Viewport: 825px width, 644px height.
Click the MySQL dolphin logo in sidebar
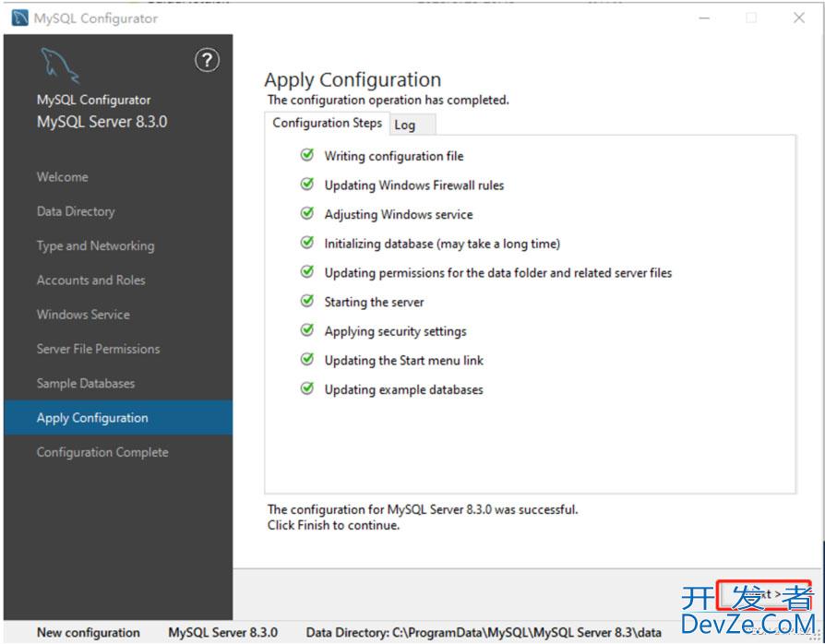[59, 66]
